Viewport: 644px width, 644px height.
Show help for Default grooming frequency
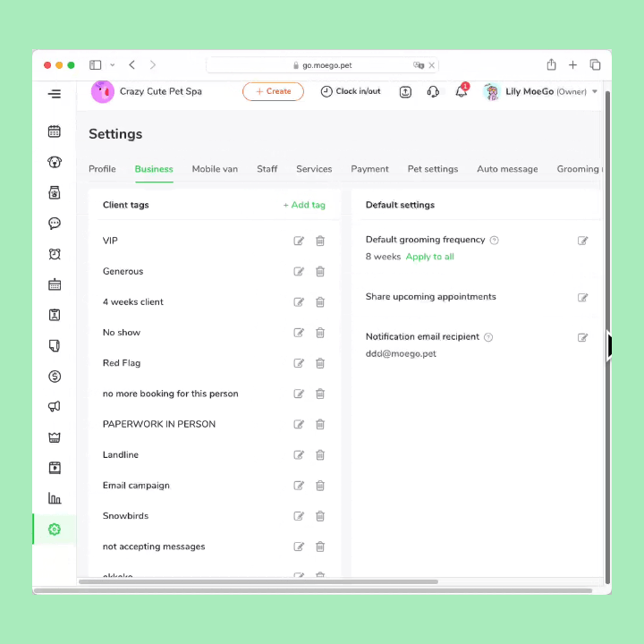[495, 241]
